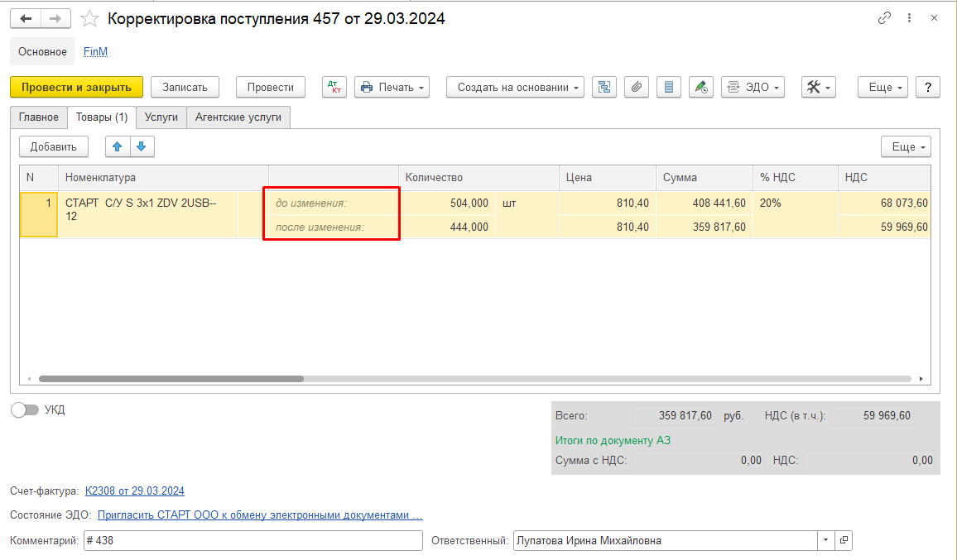Move row up with blue up arrow

[x=117, y=146]
